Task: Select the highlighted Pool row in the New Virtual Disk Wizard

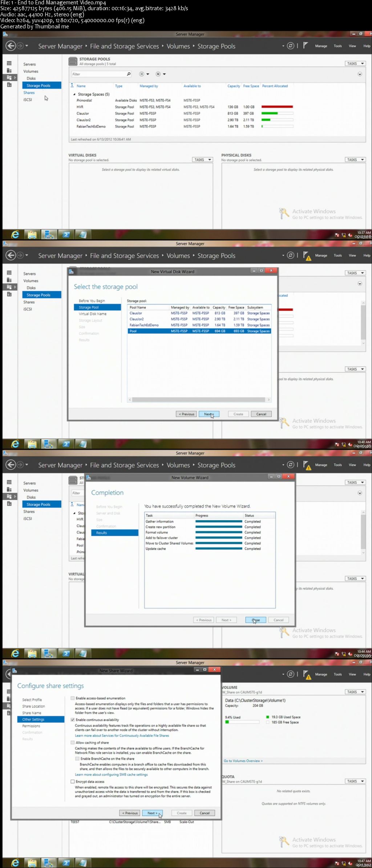Action: coord(199,331)
